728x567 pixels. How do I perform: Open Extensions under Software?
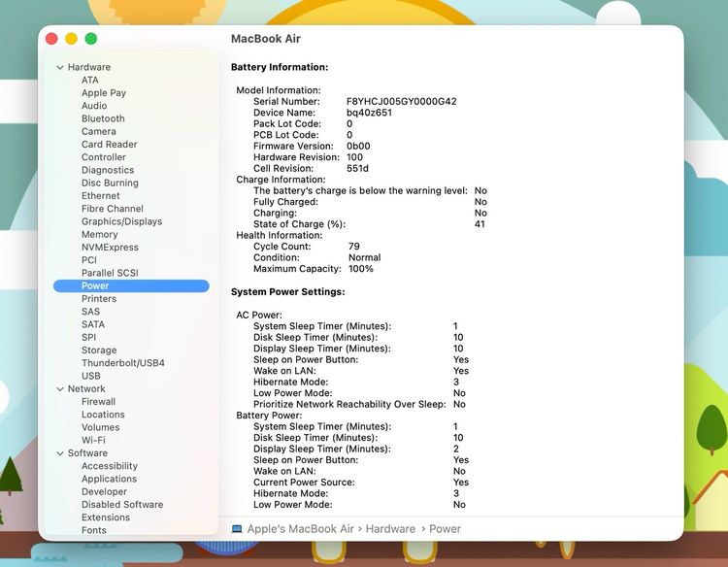(106, 517)
